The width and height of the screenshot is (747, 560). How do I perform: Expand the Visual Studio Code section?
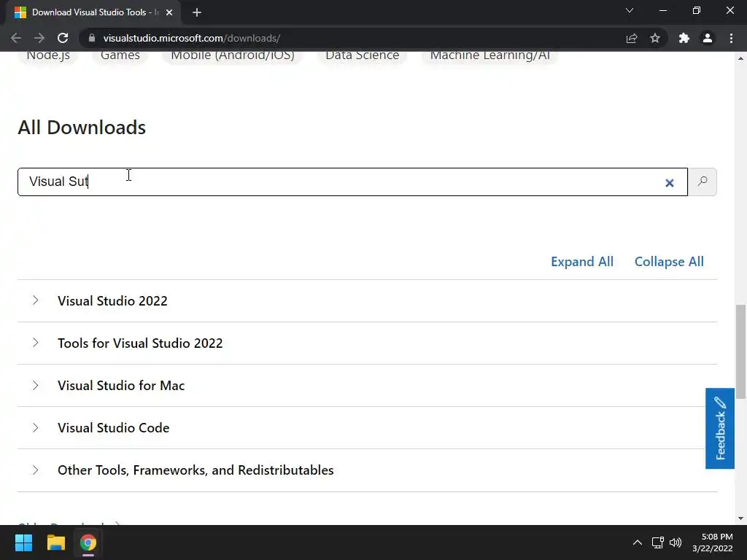click(113, 428)
